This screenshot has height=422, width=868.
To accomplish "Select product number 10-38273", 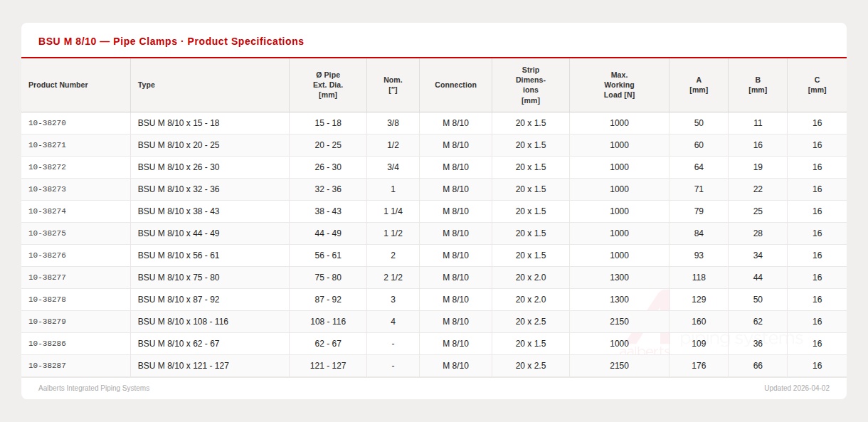I will click(x=47, y=189).
